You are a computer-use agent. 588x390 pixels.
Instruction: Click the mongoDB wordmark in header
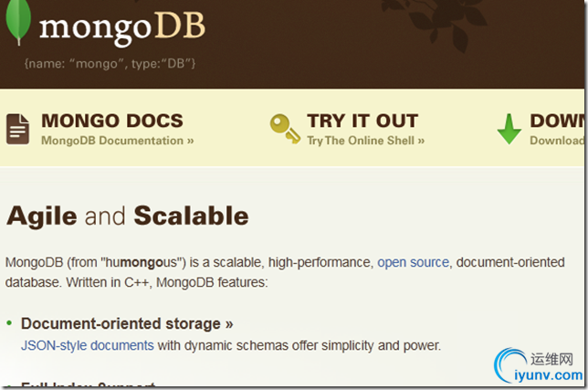(122, 28)
